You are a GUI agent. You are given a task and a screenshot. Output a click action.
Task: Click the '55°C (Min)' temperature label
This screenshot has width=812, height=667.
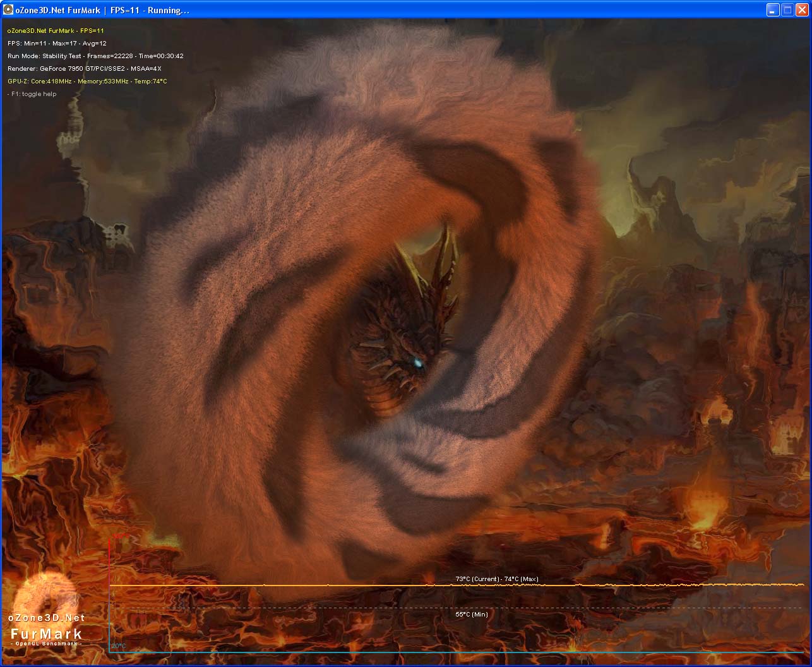(472, 614)
